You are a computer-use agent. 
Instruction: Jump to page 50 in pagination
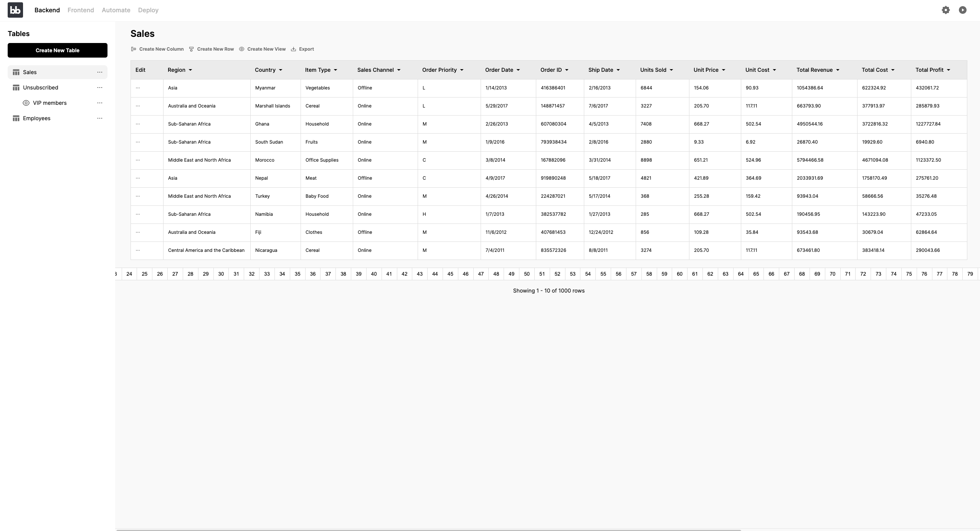coord(526,274)
